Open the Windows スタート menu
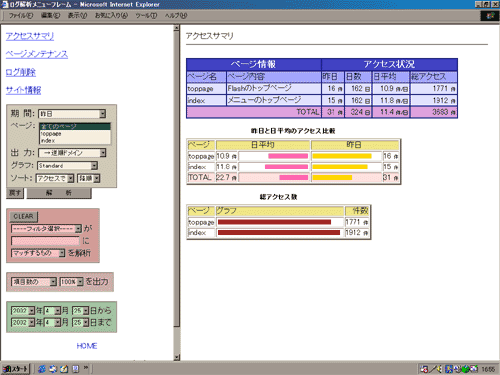 pyautogui.click(x=15, y=369)
